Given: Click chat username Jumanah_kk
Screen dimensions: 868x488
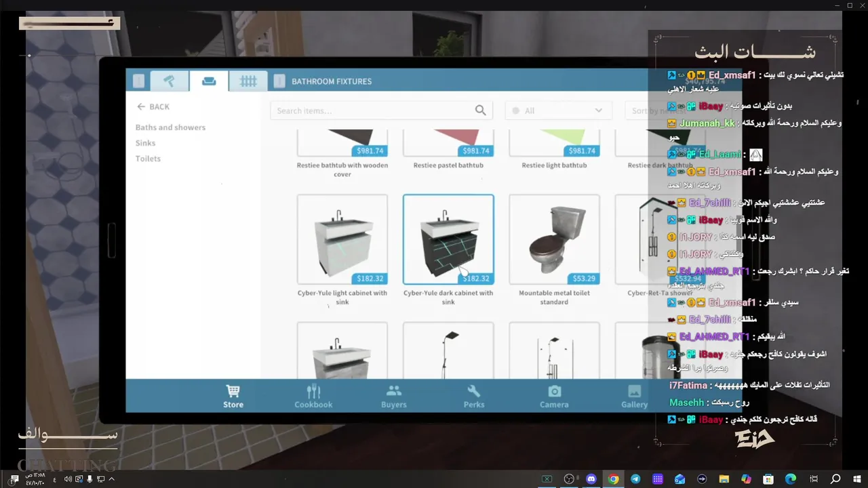Looking at the screenshot, I should click(707, 123).
